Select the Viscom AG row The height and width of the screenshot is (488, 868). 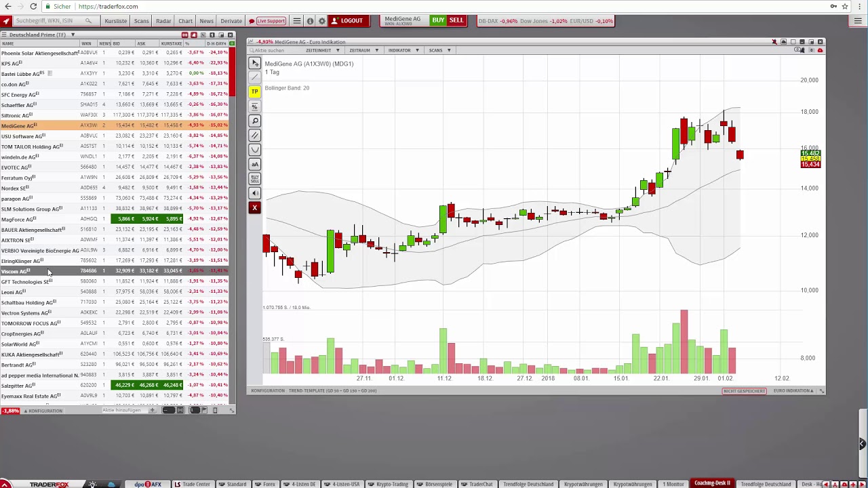point(115,271)
